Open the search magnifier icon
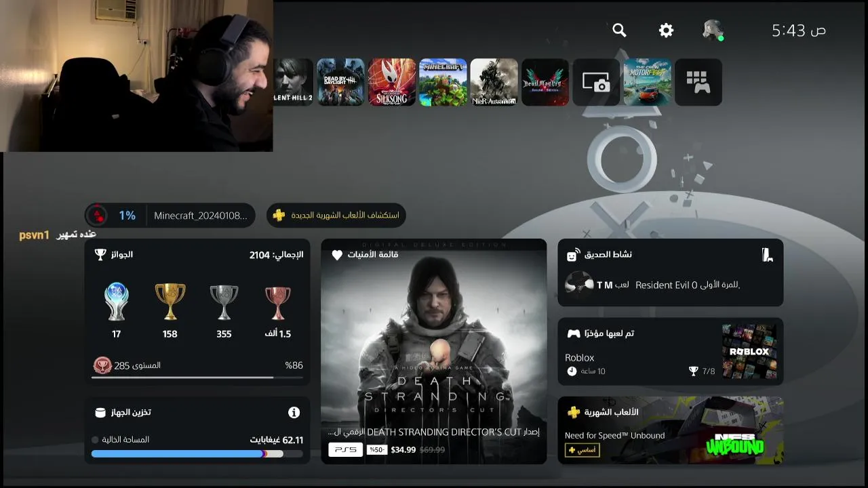 (619, 30)
